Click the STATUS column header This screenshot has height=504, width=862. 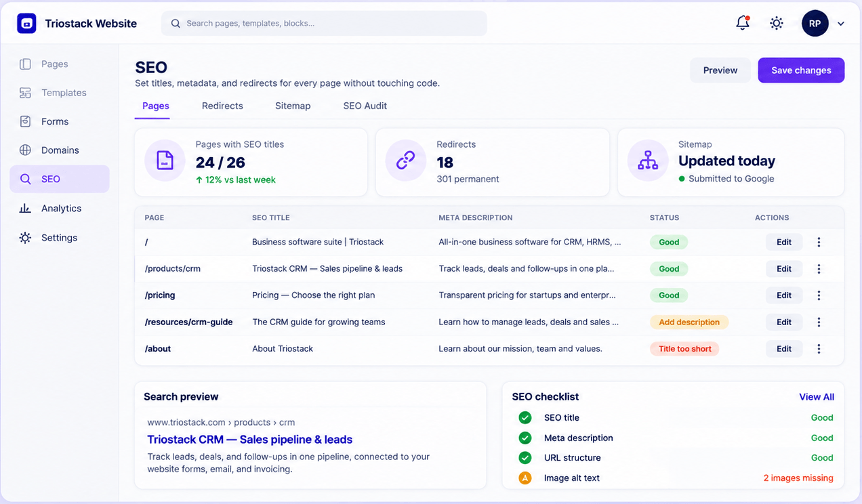664,218
